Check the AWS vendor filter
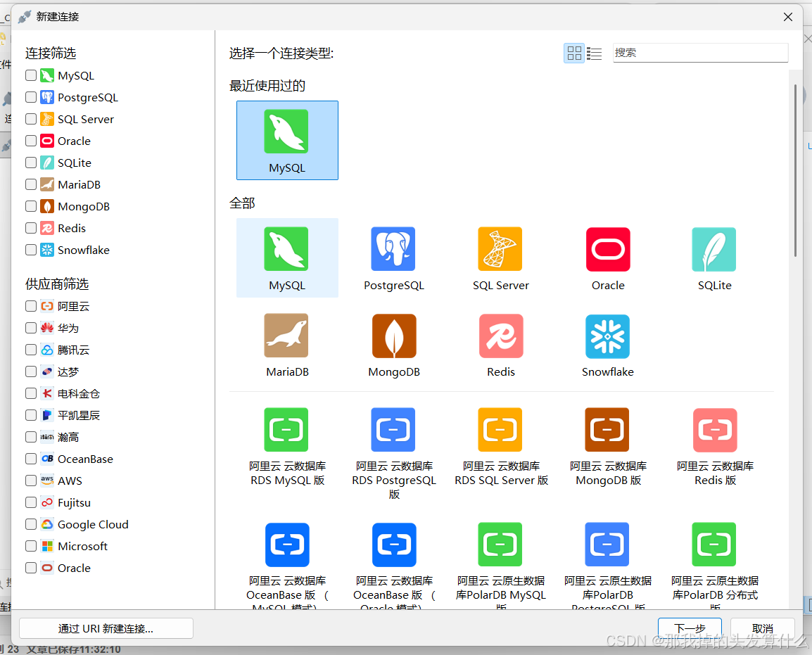This screenshot has height=655, width=812. 31,481
